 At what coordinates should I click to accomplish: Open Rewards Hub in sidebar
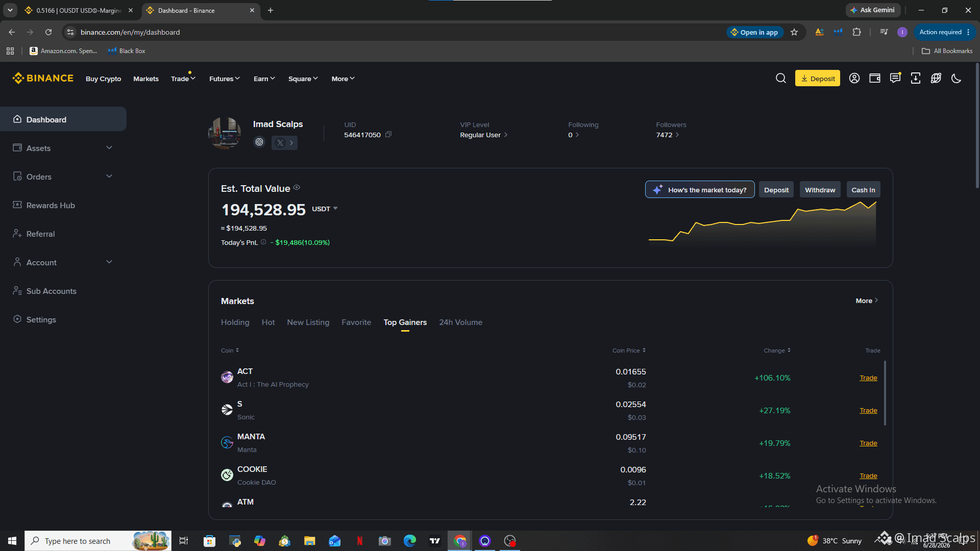click(63, 205)
